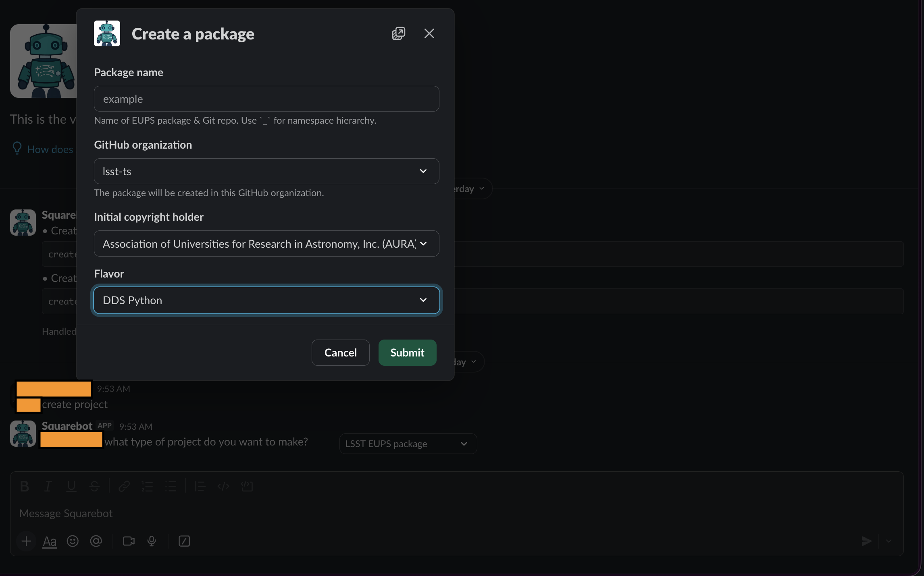924x576 pixels.
Task: Record a video clip
Action: (129, 541)
